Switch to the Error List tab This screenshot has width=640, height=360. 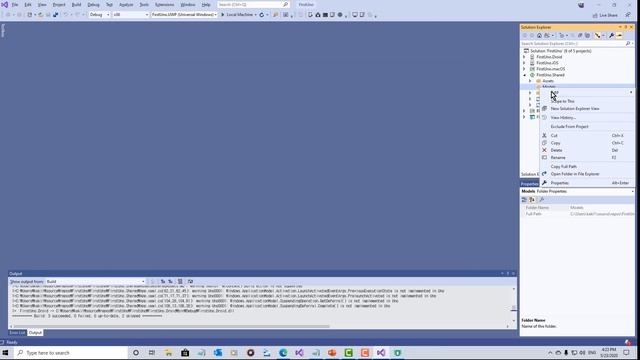click(17, 333)
